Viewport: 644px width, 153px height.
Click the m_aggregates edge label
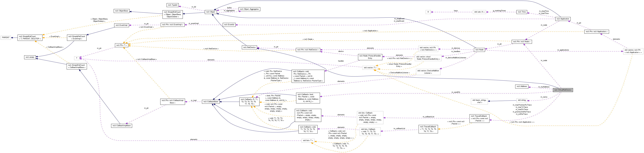coord(229,10)
